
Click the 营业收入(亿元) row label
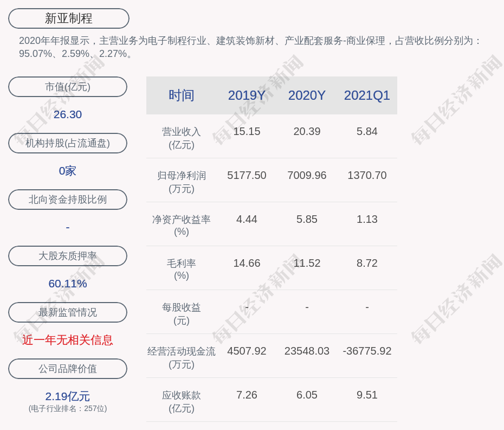(182, 138)
